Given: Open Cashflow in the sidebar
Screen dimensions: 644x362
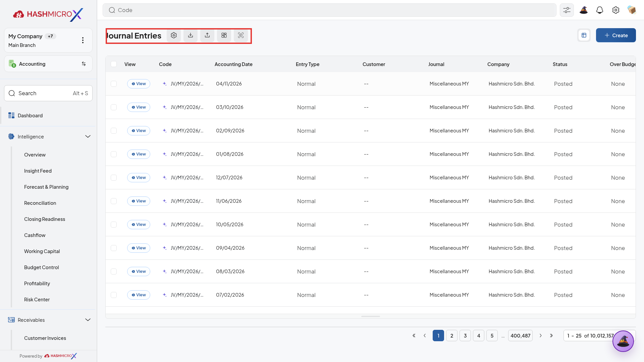Looking at the screenshot, I should click(35, 235).
